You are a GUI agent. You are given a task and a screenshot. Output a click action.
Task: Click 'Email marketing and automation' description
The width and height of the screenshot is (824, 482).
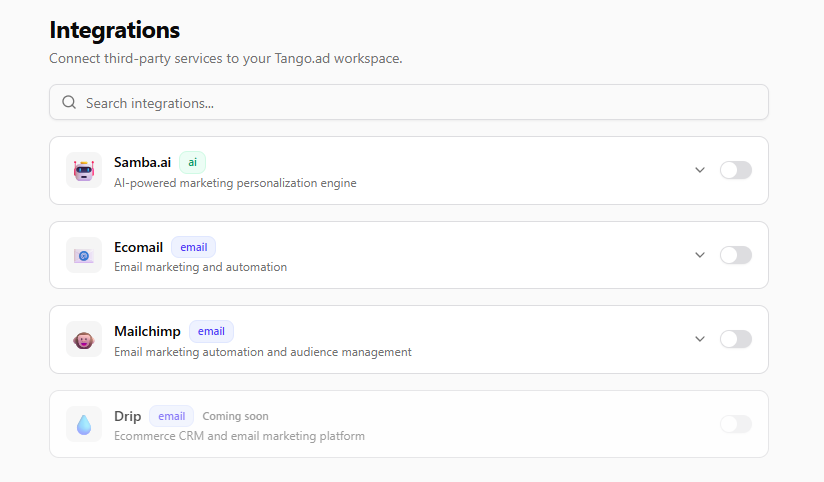(200, 267)
